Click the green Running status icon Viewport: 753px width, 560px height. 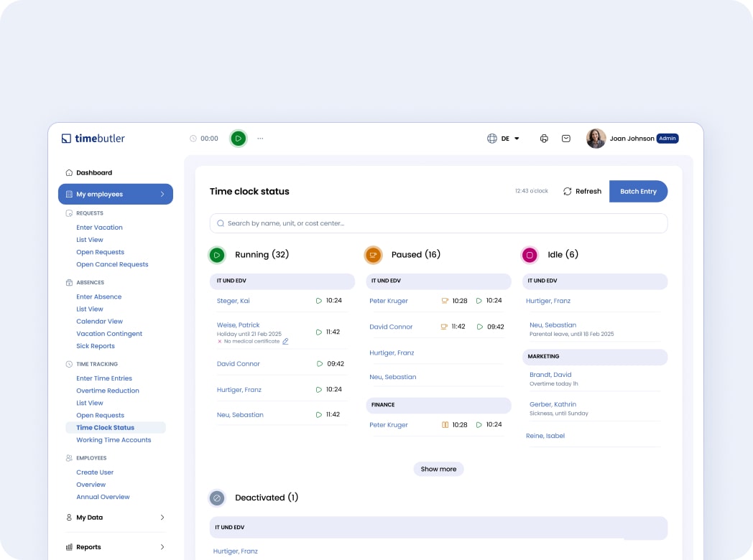(x=216, y=255)
